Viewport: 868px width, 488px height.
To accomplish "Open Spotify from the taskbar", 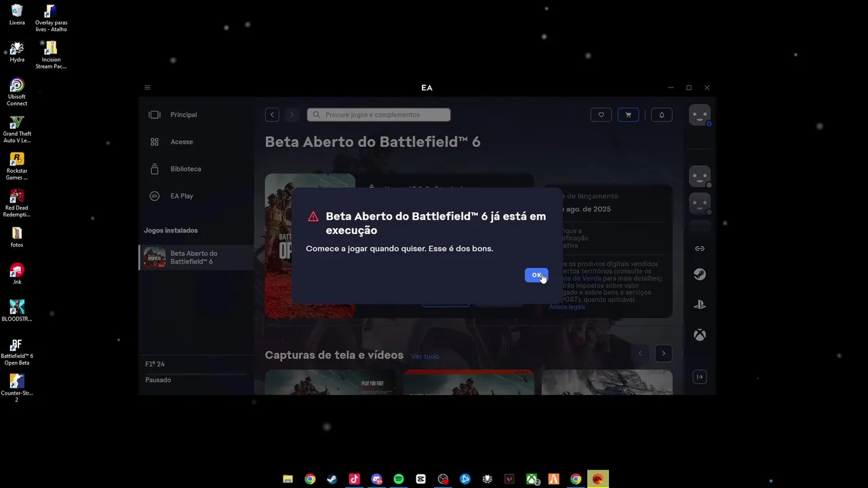I will [x=399, y=479].
